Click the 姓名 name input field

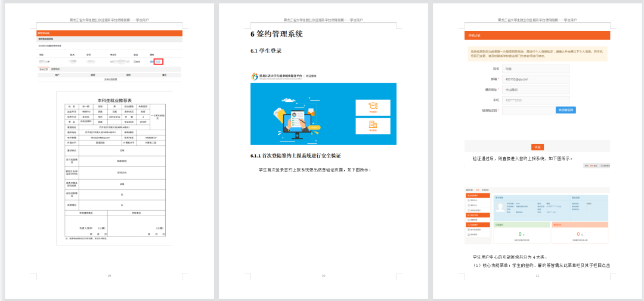[x=535, y=69]
